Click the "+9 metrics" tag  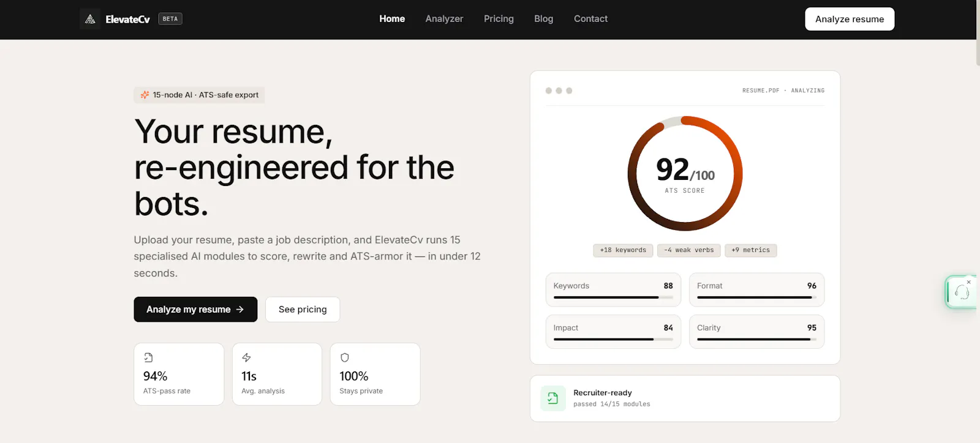pos(751,250)
